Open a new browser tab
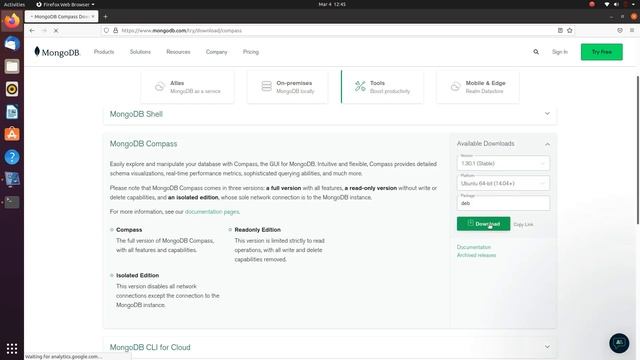 [x=105, y=17]
